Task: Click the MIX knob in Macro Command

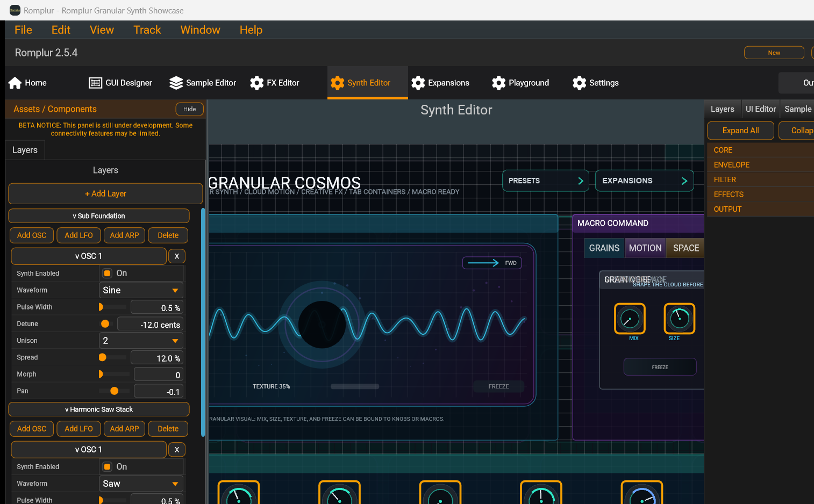Action: (630, 319)
